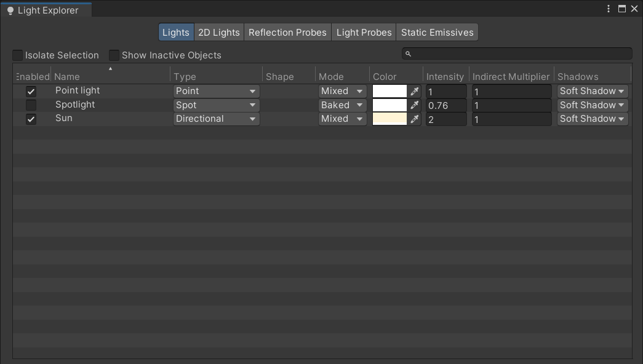Viewport: 643px width, 364px height.
Task: Toggle Show Inactive Objects checkbox
Action: (x=114, y=55)
